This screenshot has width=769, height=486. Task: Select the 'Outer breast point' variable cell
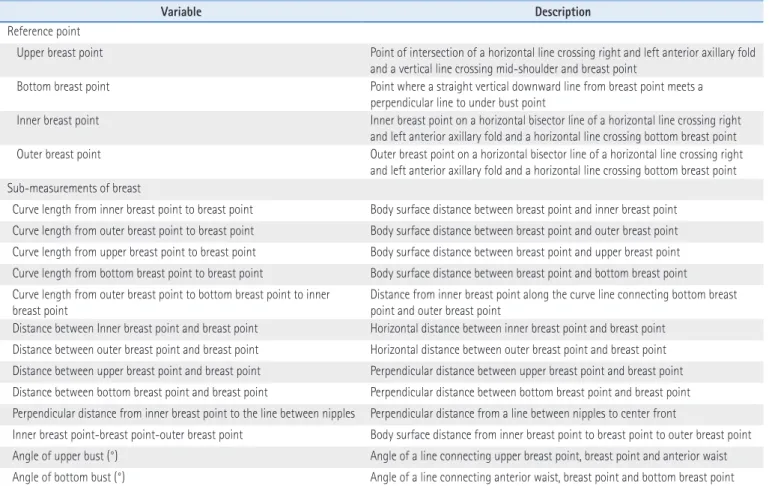(59, 154)
